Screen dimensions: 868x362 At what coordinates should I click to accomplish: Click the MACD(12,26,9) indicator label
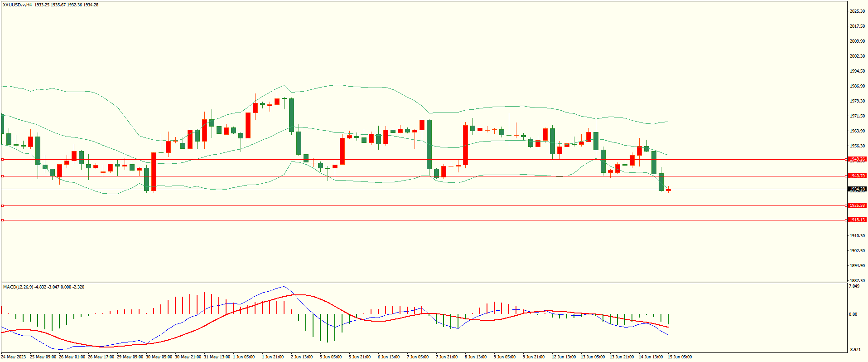pos(18,287)
